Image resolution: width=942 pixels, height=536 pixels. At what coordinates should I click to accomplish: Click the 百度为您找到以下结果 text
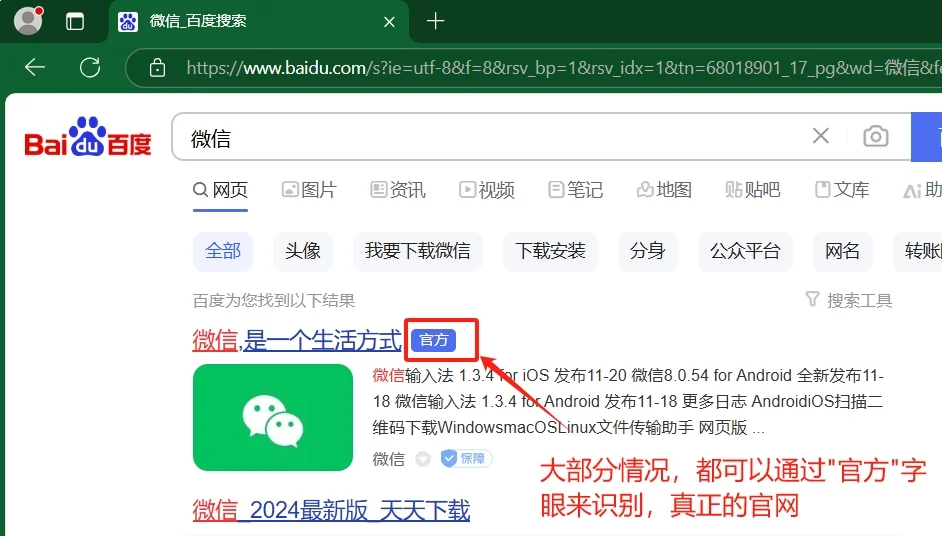pyautogui.click(x=274, y=300)
